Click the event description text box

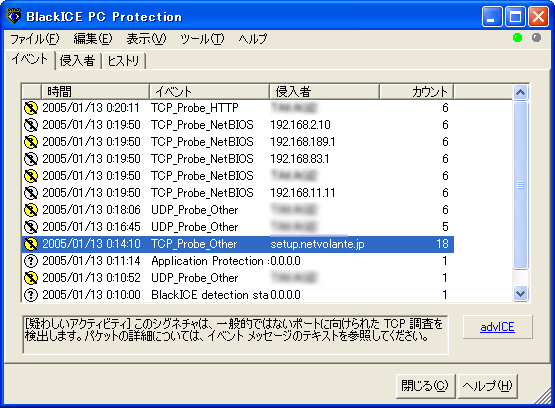coord(235,334)
